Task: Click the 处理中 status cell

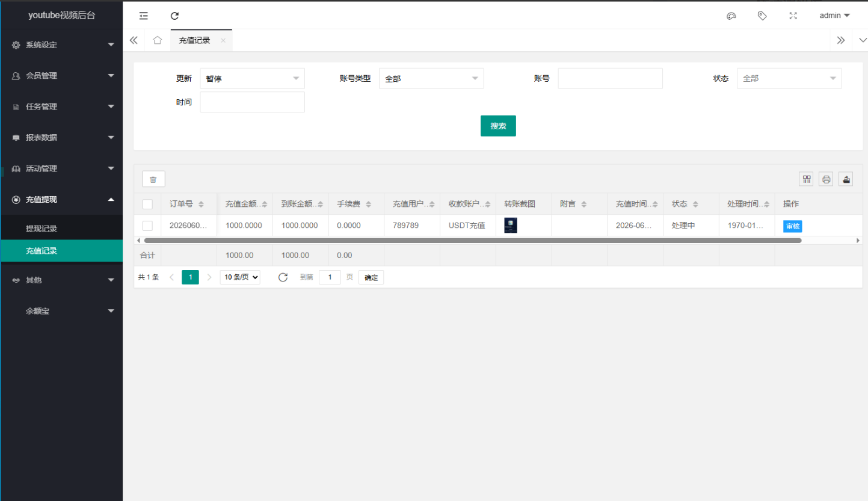Action: [691, 226]
